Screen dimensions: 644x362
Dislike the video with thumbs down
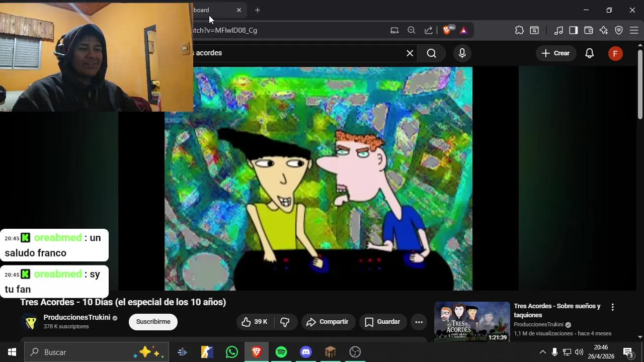click(x=285, y=322)
